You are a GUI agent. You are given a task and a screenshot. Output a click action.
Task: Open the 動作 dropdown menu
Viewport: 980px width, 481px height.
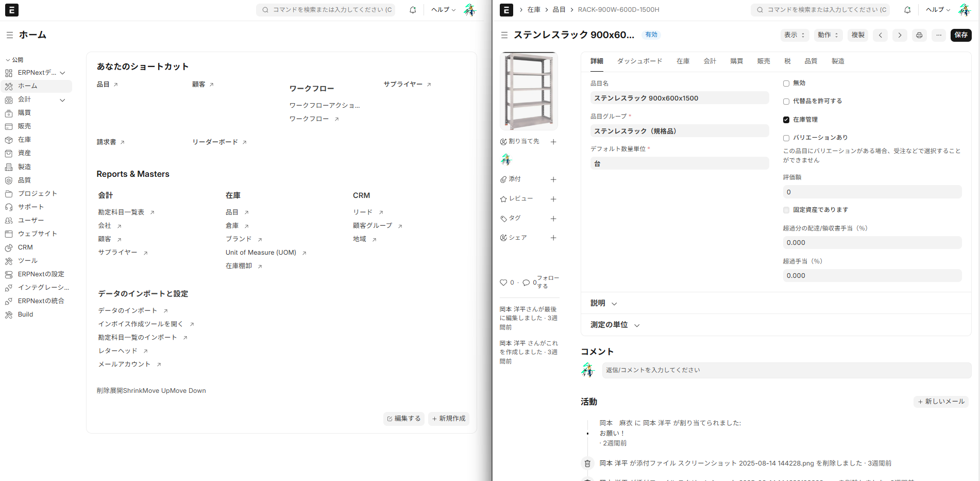click(x=827, y=35)
